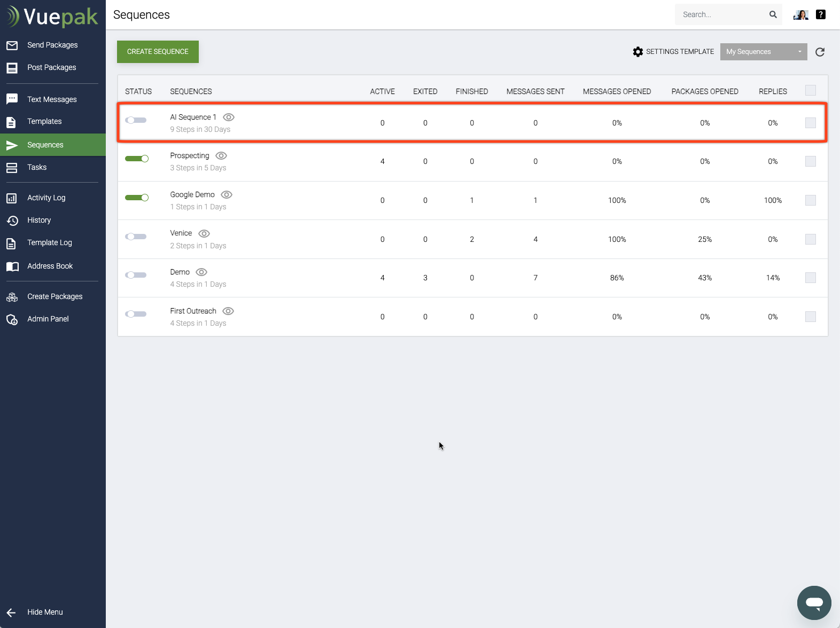Open the First Outreach sequence
This screenshot has height=628, width=840.
(193, 311)
